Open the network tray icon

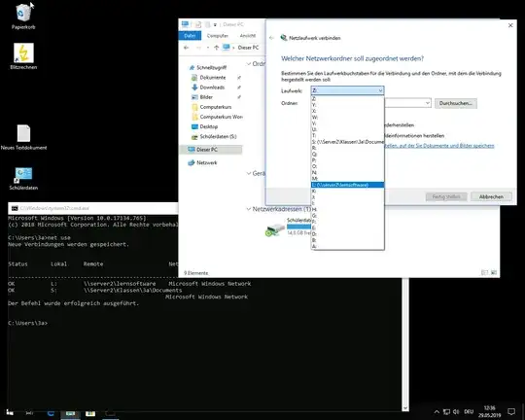point(446,411)
